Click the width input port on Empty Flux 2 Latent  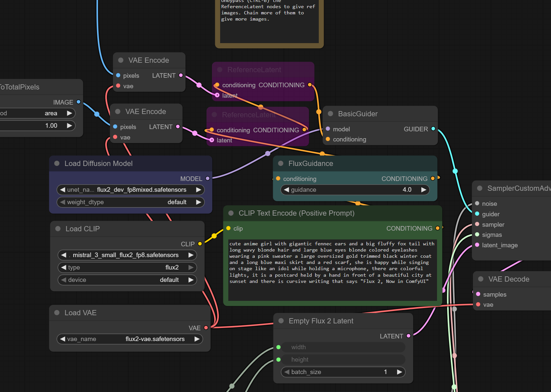(279, 347)
